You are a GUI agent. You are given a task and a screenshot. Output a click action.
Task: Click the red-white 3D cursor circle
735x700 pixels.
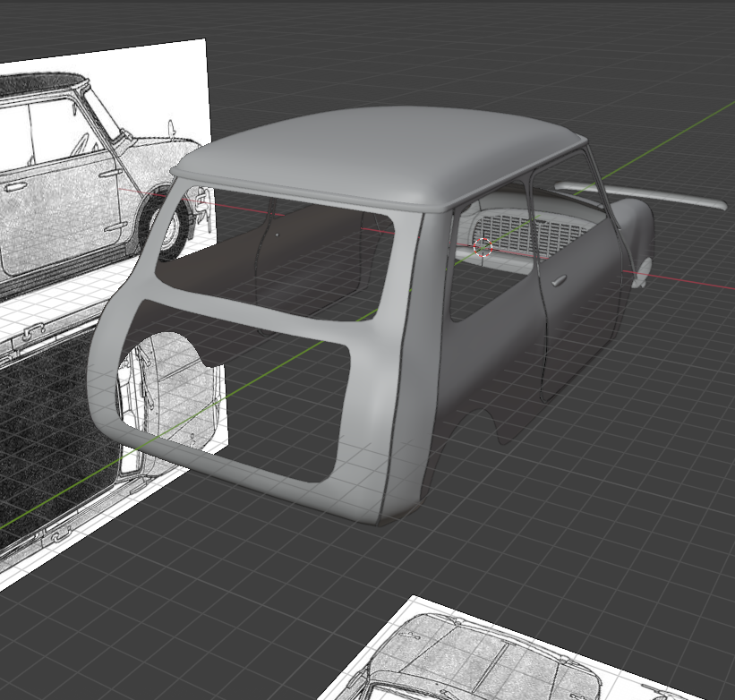(483, 247)
